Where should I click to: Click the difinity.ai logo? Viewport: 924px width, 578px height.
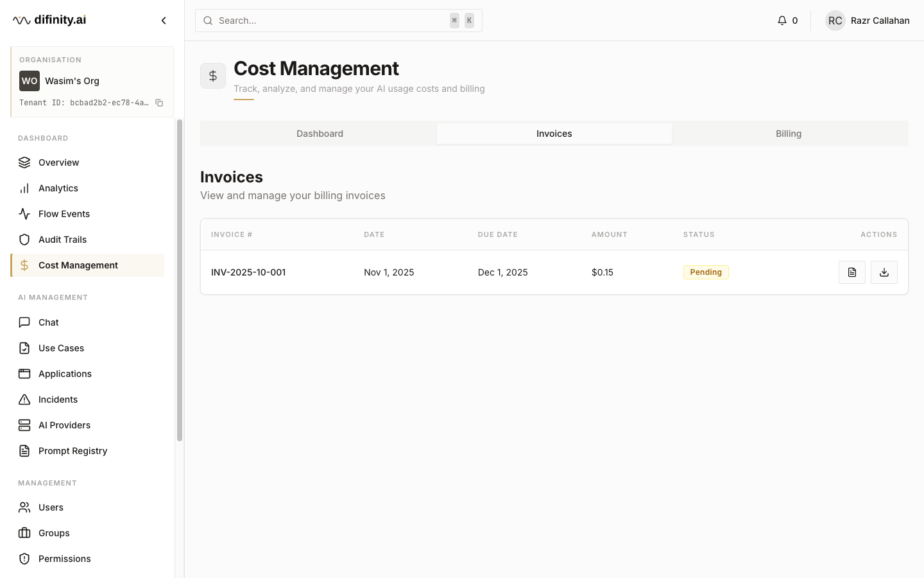(49, 20)
